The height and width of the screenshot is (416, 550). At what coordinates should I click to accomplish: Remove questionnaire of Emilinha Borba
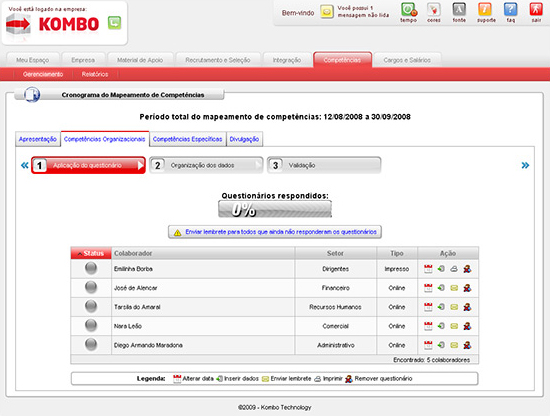point(467,269)
